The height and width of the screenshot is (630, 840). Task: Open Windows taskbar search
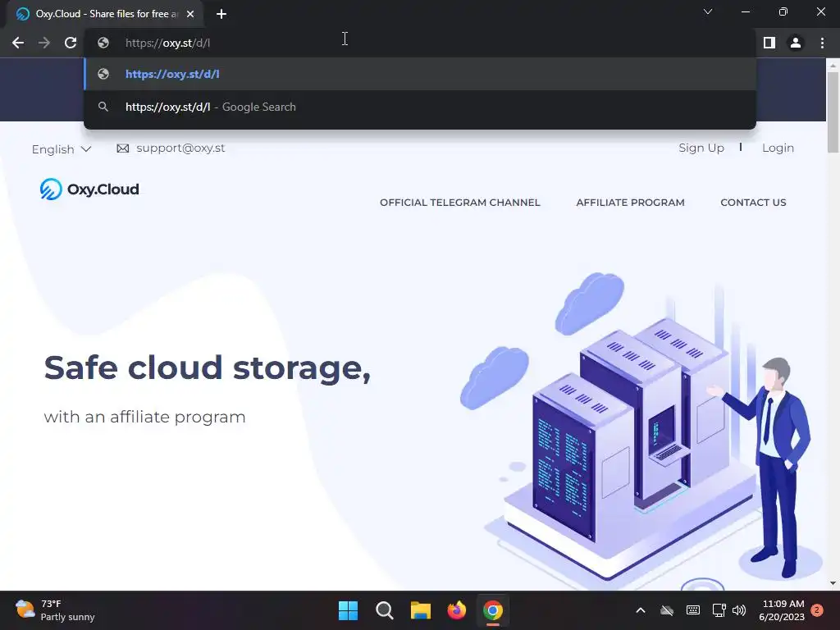[384, 610]
